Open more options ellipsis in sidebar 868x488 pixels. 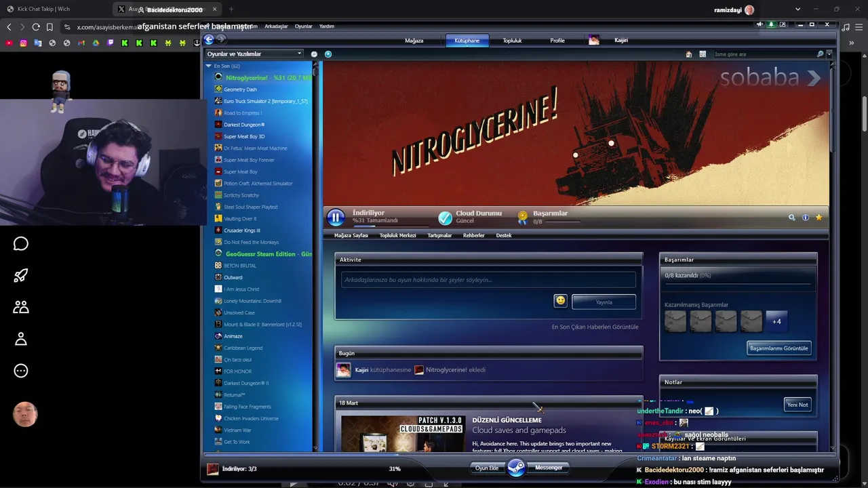point(21,371)
